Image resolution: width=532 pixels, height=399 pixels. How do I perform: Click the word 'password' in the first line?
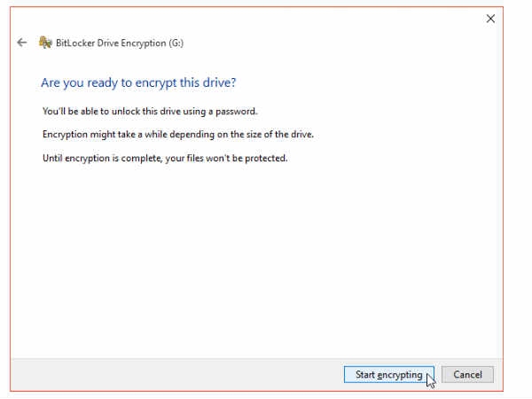pos(237,112)
